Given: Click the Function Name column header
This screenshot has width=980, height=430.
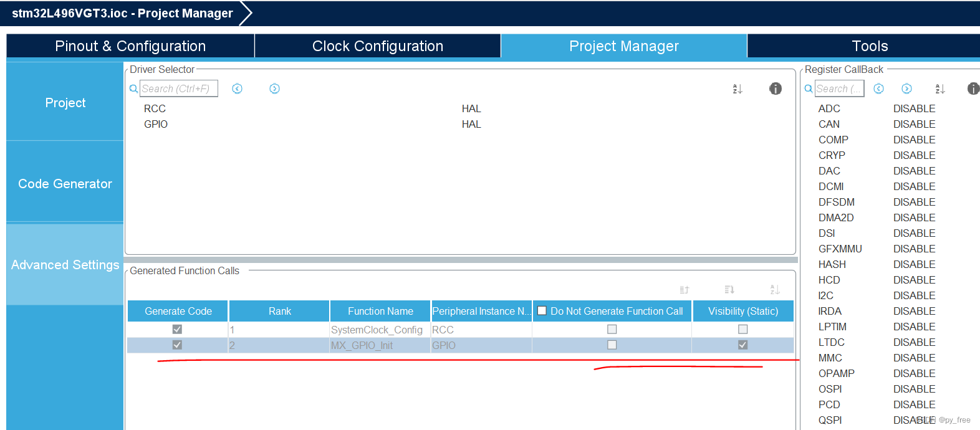Looking at the screenshot, I should point(380,311).
